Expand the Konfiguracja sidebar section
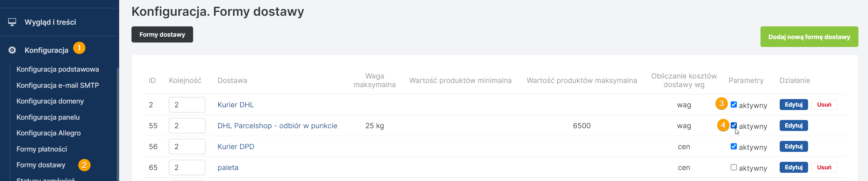Screen dimensions: 868x181 click(47, 50)
